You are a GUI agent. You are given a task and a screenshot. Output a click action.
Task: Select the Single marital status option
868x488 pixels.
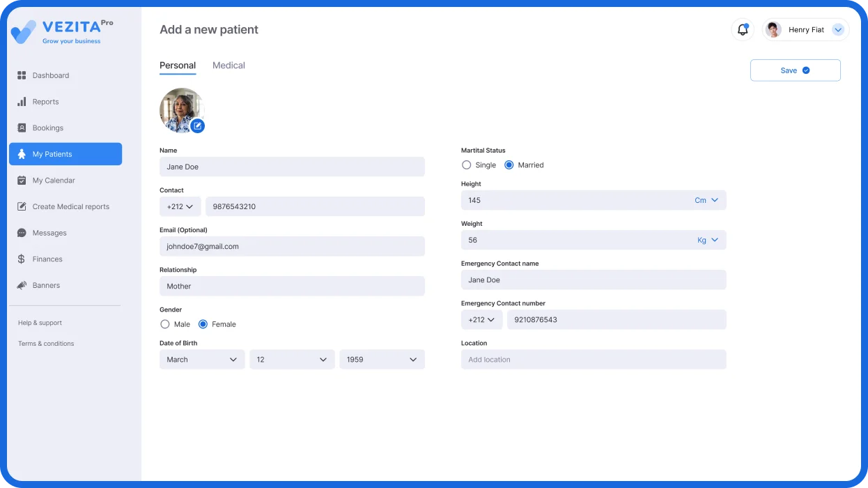click(x=467, y=165)
